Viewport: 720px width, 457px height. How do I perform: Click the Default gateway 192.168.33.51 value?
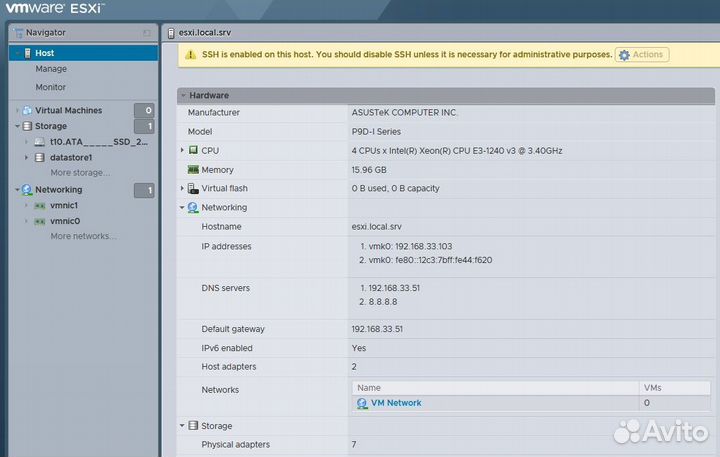pos(377,329)
